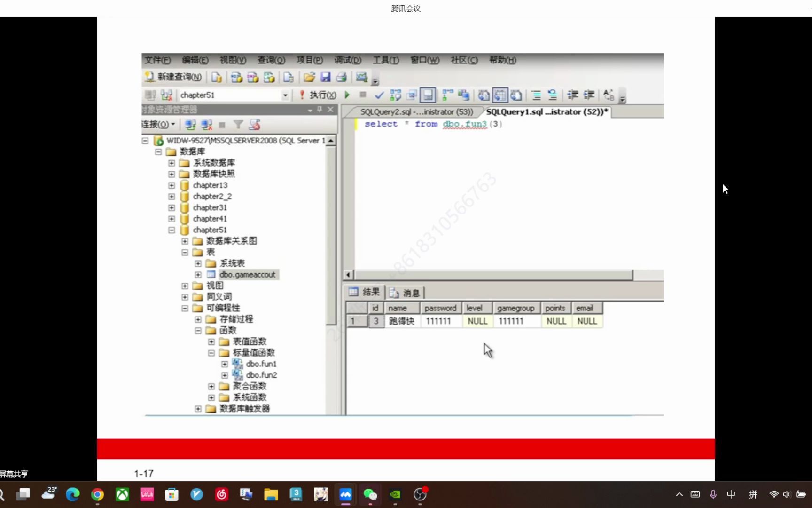
Task: Open the 编辑(E) menu
Action: point(195,60)
